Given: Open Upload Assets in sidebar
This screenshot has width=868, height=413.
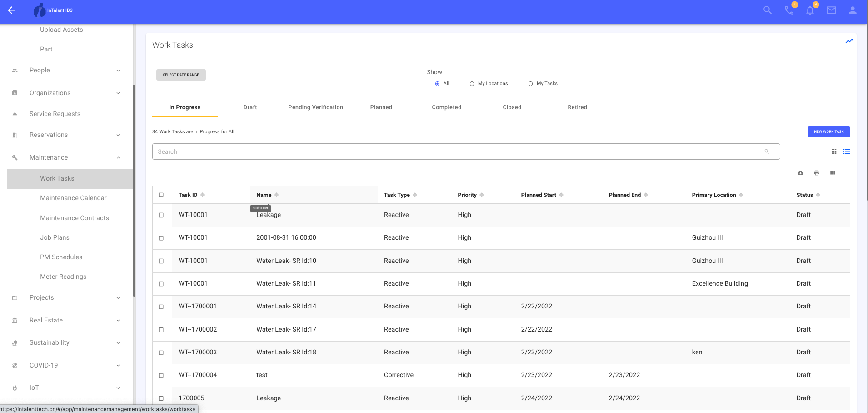Looking at the screenshot, I should (x=61, y=30).
